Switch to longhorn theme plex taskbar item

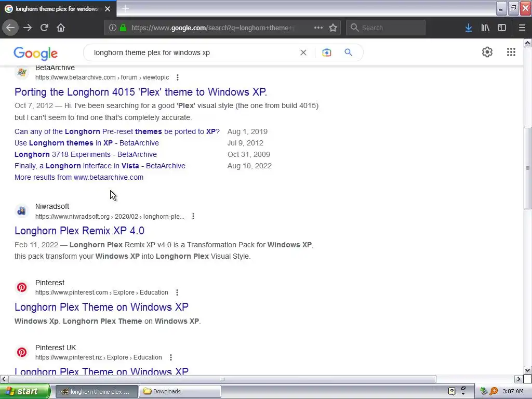coord(96,392)
